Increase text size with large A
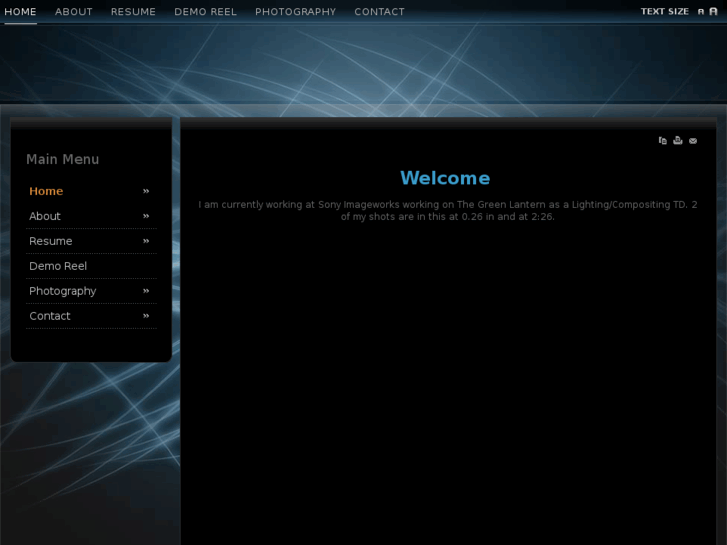This screenshot has height=545, width=727. tap(714, 12)
